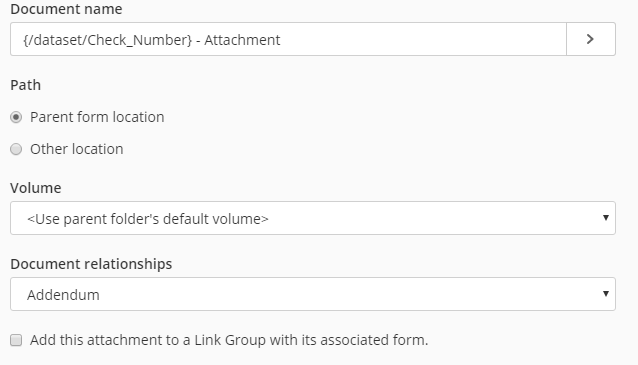
Task: Open the Volume dropdown list
Action: pos(313,218)
